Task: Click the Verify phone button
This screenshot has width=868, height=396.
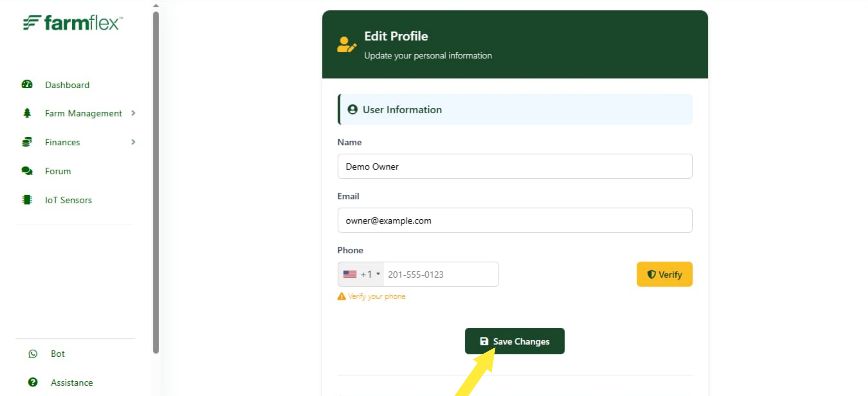Action: 665,274
